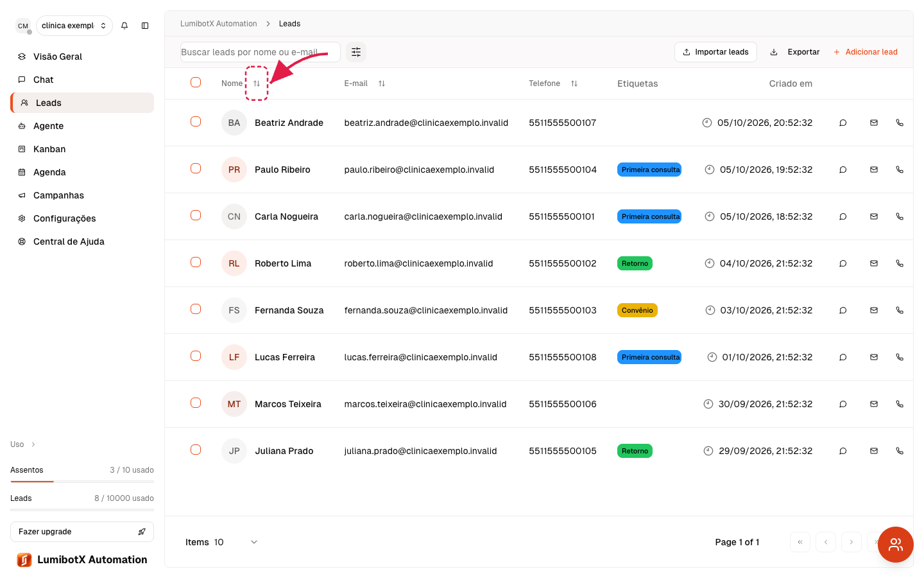Toggle the sidebar panel icon
The image size is (924, 578).
point(145,26)
